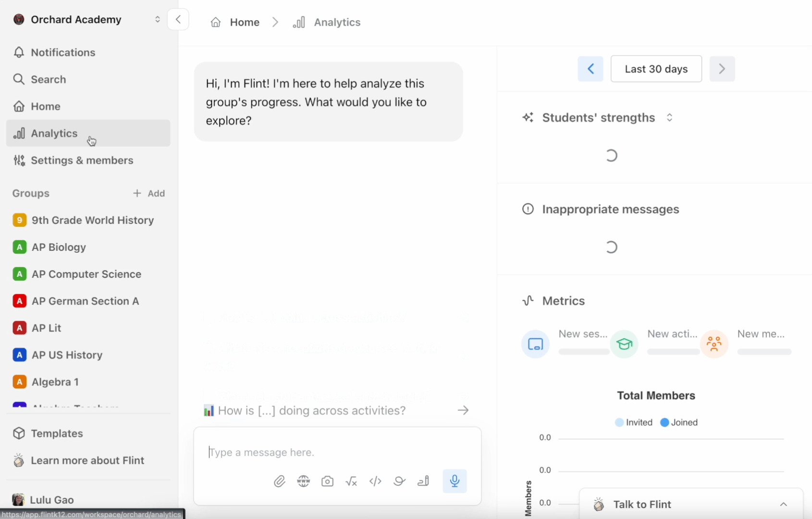
Task: Click the message input field
Action: [337, 452]
